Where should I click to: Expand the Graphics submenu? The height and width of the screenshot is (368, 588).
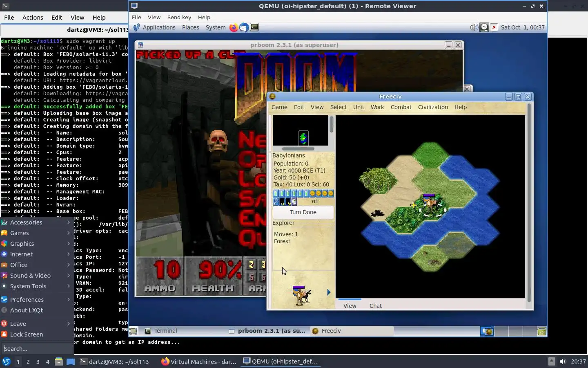(36, 244)
